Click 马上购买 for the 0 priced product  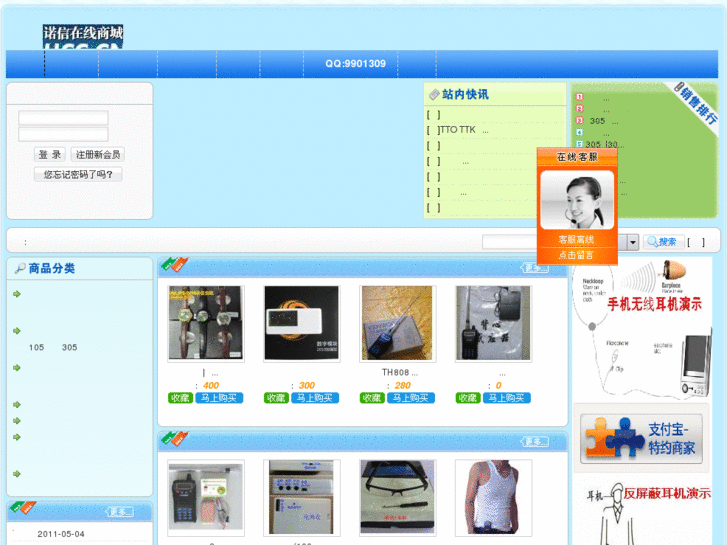[507, 398]
